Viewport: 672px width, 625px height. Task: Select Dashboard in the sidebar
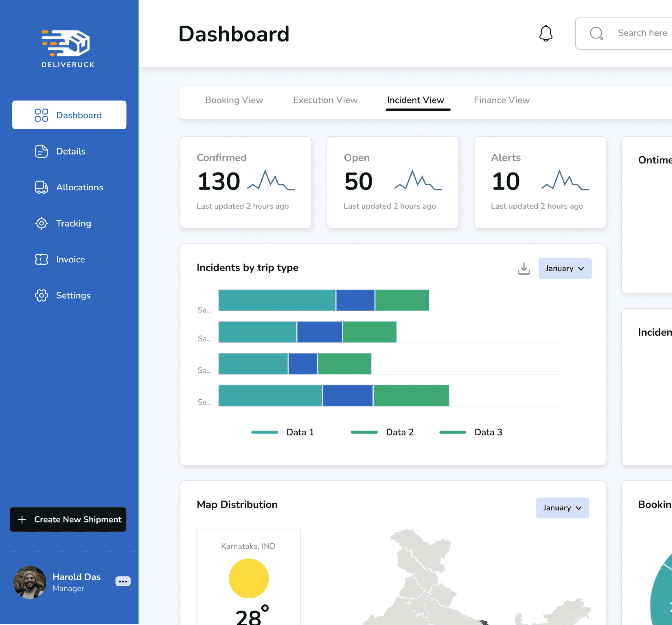pyautogui.click(x=69, y=115)
